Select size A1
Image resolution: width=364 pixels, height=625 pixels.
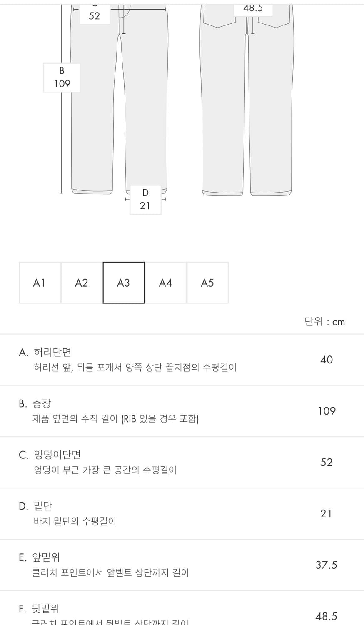(x=40, y=282)
